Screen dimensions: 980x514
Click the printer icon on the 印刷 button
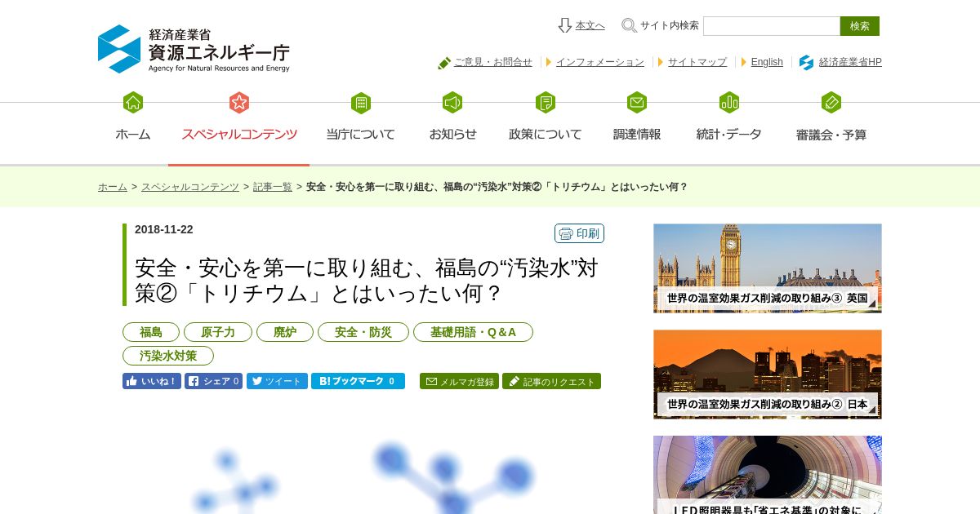(566, 234)
